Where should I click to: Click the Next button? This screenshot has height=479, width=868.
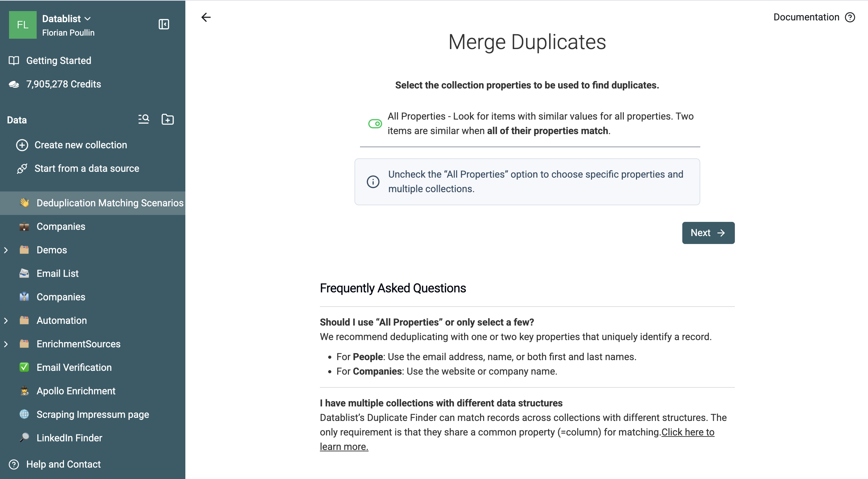pos(708,233)
